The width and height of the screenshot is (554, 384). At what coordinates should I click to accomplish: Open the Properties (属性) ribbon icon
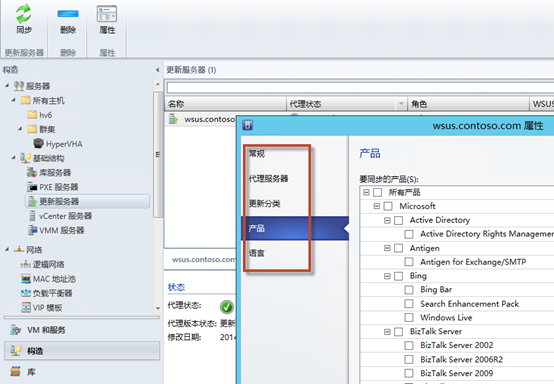(107, 14)
